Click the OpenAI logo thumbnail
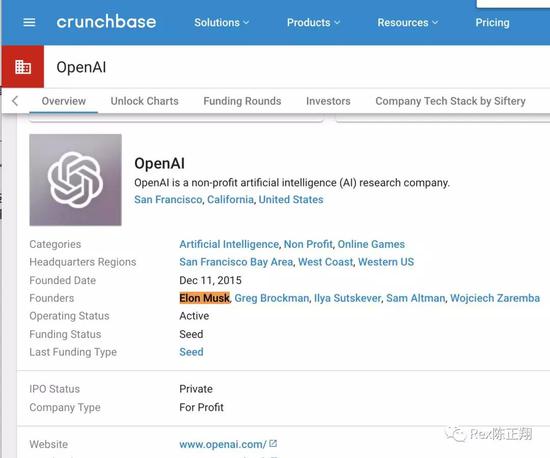Screen dimensions: 550x458 pyautogui.click(x=75, y=180)
